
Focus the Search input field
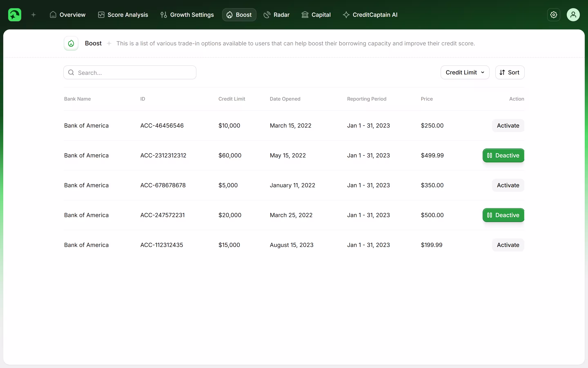pyautogui.click(x=130, y=72)
